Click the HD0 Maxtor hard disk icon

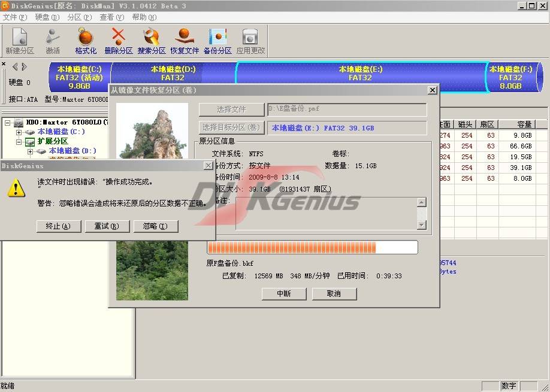[x=19, y=122]
